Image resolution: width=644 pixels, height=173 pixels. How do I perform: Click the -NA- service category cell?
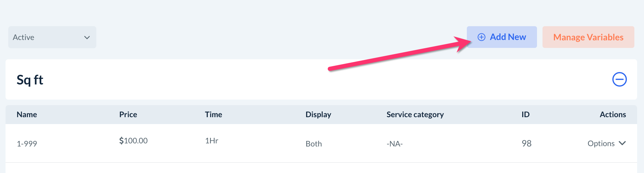395,144
